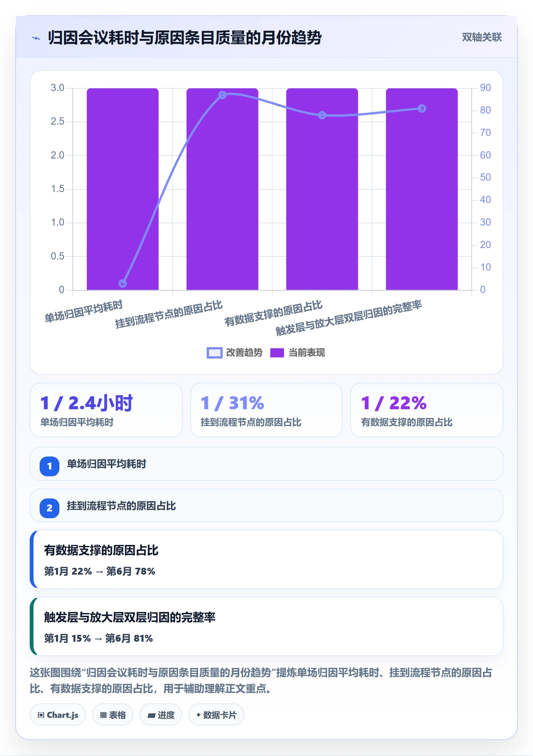
Task: Click the 触发层与放大层双层归因的完整率 card heading
Action: [129, 617]
